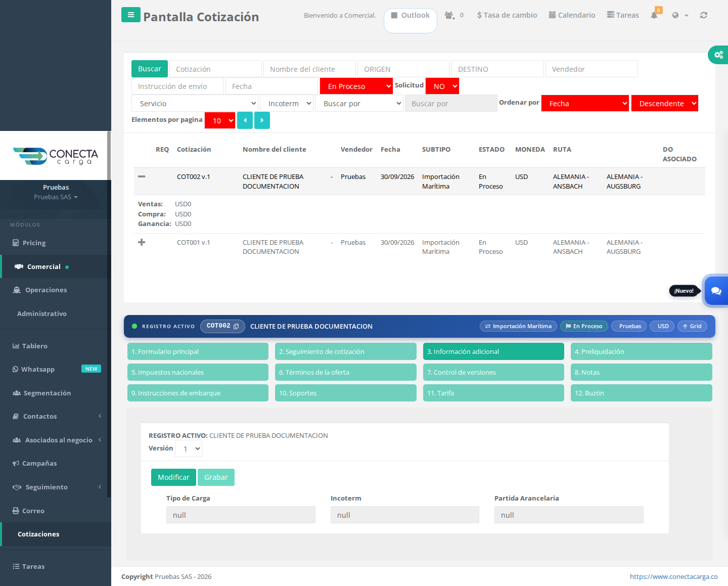Expand the COT001 v.1 row

142,242
